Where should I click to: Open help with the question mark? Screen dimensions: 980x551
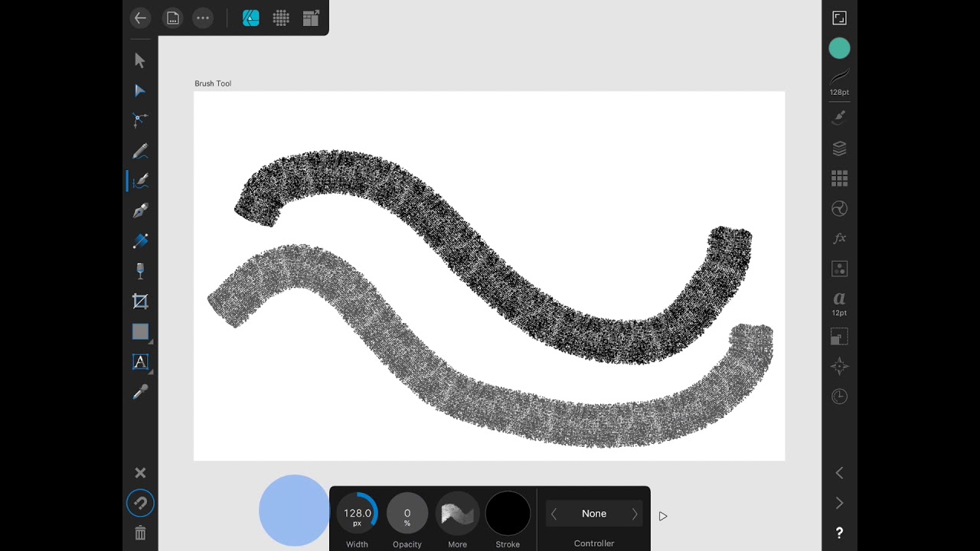click(840, 533)
